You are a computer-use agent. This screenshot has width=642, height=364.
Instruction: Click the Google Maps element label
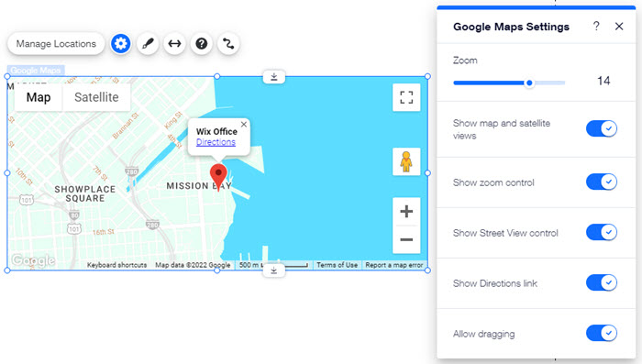tap(36, 71)
